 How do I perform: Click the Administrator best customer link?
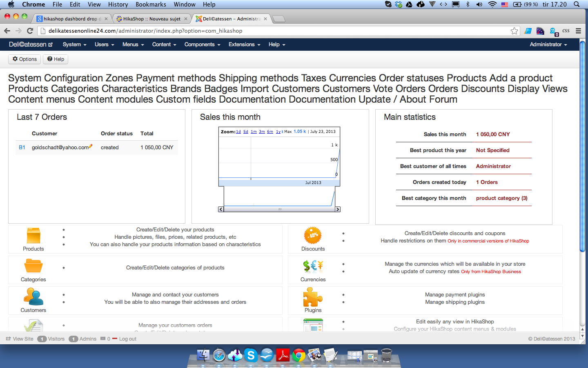(493, 166)
